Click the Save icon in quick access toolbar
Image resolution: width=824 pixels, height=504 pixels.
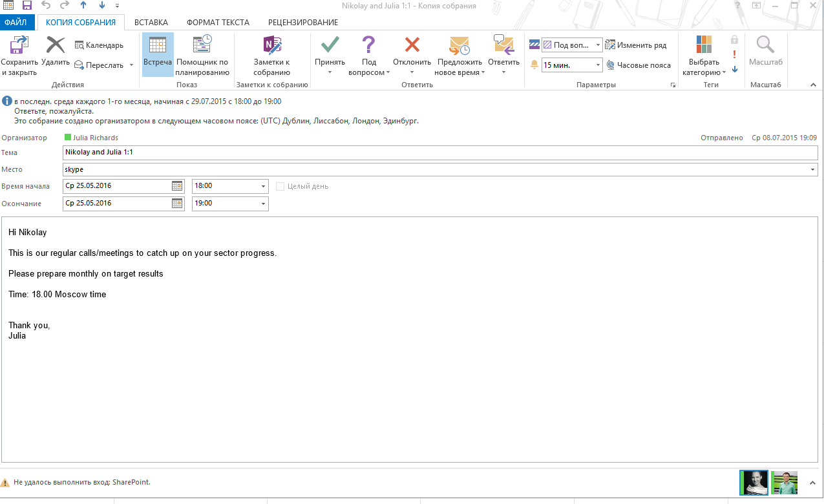pos(27,6)
